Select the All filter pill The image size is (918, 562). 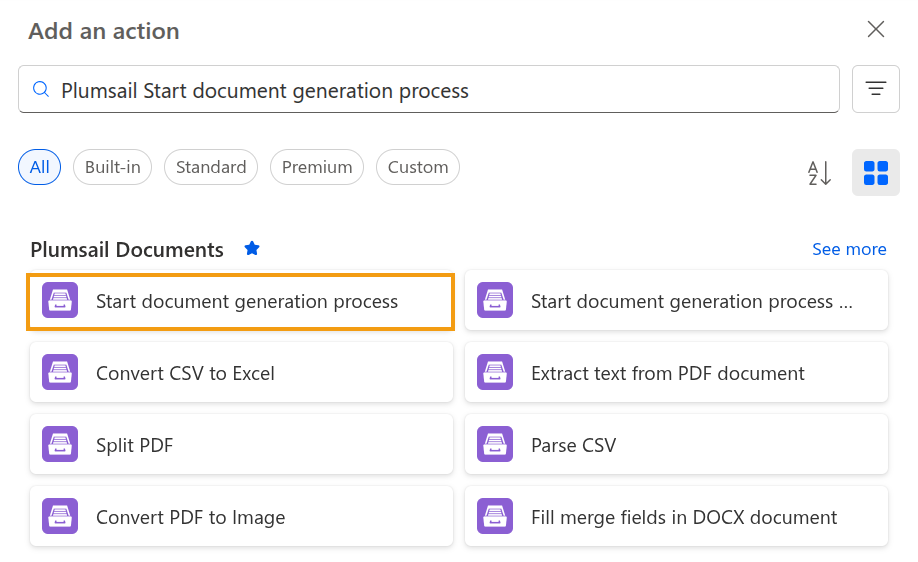(x=39, y=167)
